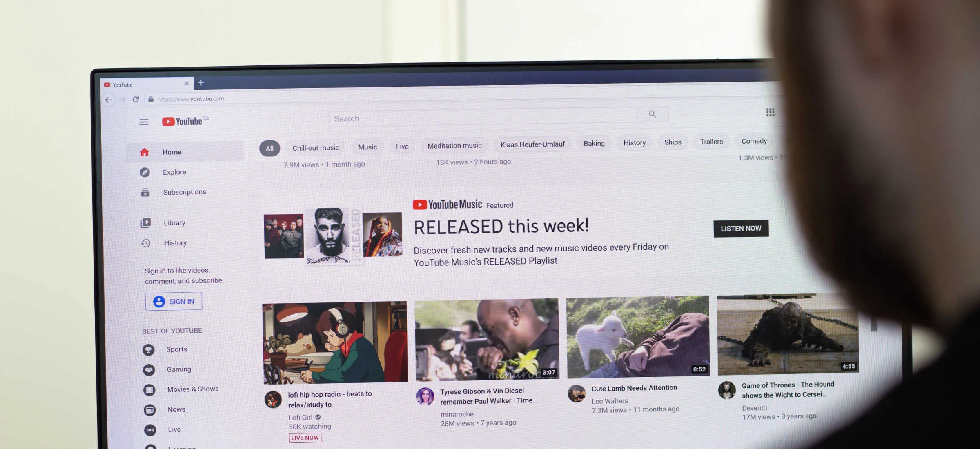Click the Sports trophy icon
The width and height of the screenshot is (980, 449).
[148, 350]
